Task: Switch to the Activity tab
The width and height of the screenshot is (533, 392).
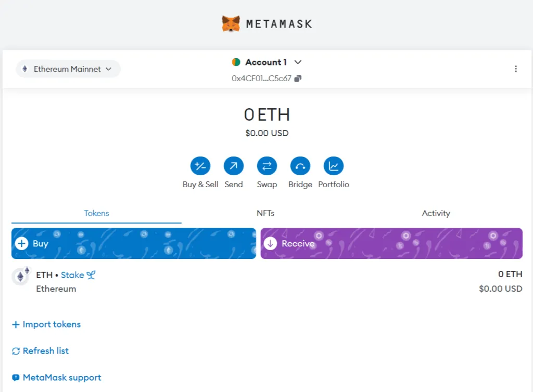Action: [436, 213]
